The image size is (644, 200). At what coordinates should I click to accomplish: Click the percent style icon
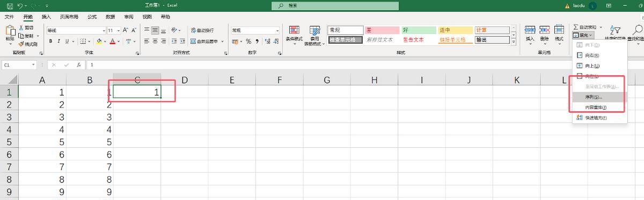[x=248, y=41]
